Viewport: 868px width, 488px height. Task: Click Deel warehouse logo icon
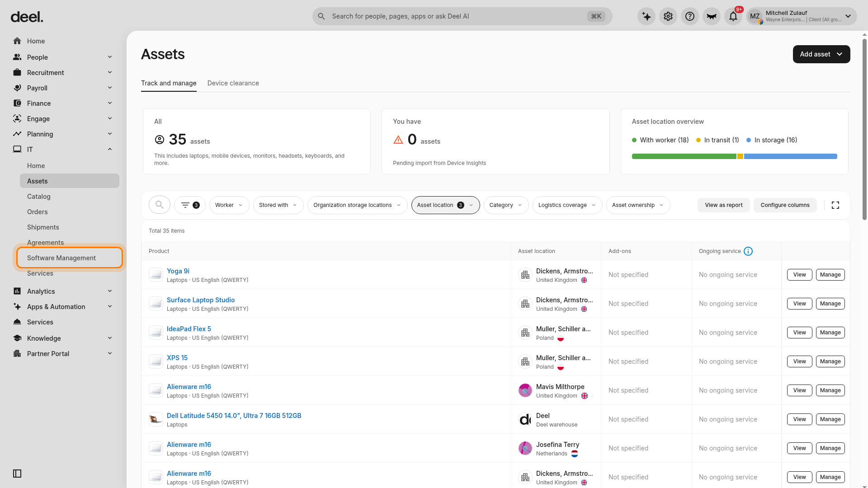click(525, 419)
